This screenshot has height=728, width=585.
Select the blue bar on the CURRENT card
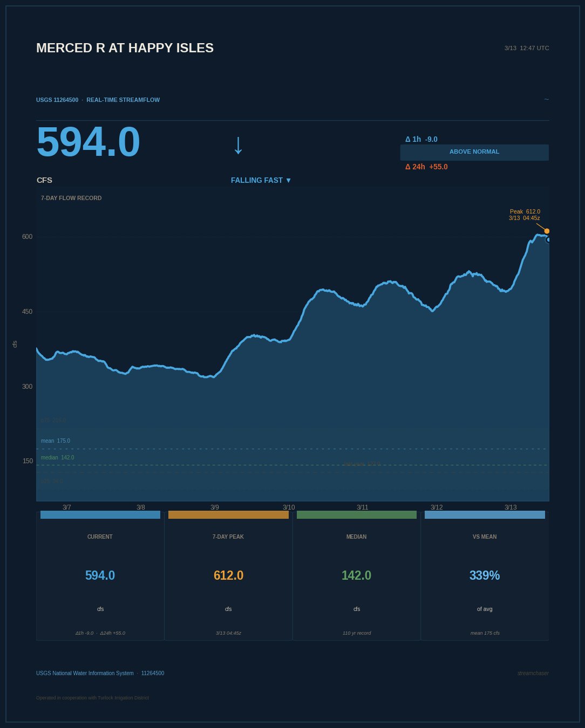(100, 515)
